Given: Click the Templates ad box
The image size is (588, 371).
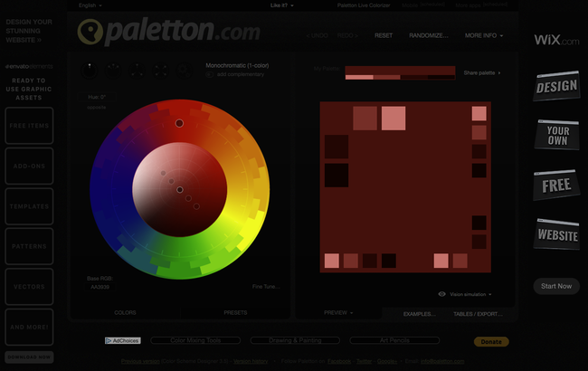Looking at the screenshot, I should [x=29, y=206].
